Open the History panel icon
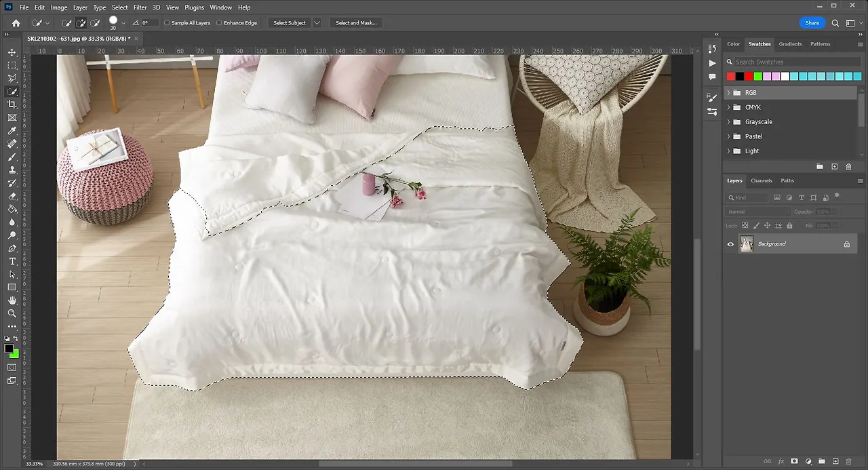This screenshot has width=868, height=470. (x=712, y=49)
